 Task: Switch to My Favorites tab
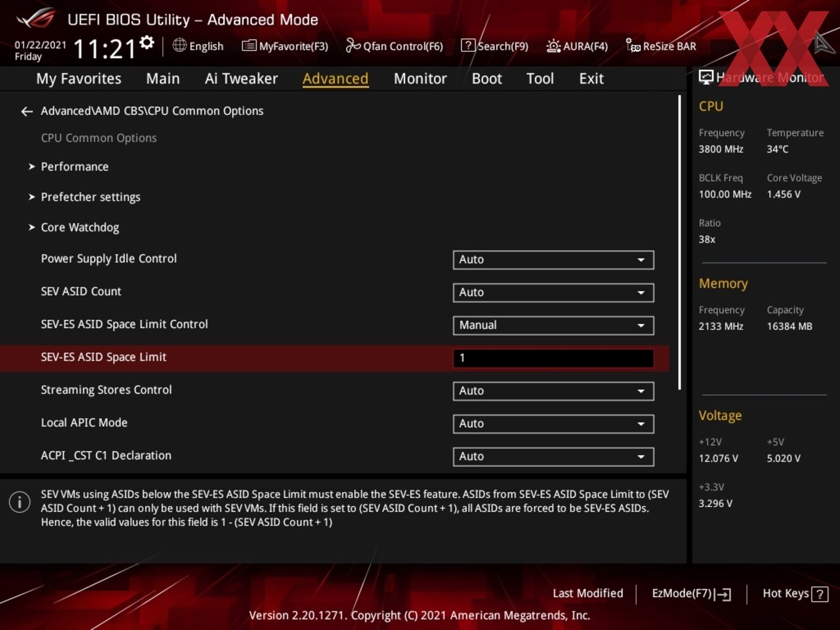pyautogui.click(x=78, y=79)
